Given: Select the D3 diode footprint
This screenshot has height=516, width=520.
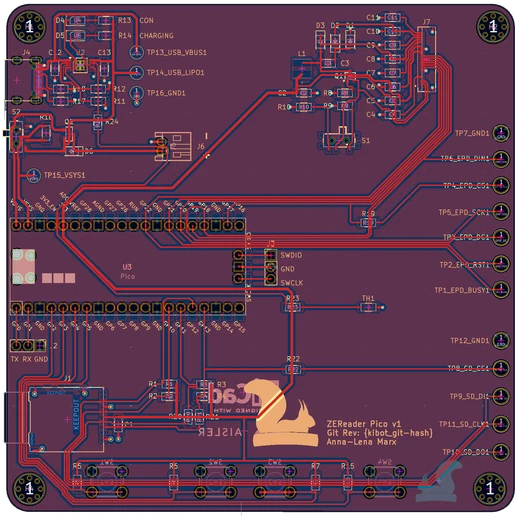Looking at the screenshot, I should pos(320,39).
